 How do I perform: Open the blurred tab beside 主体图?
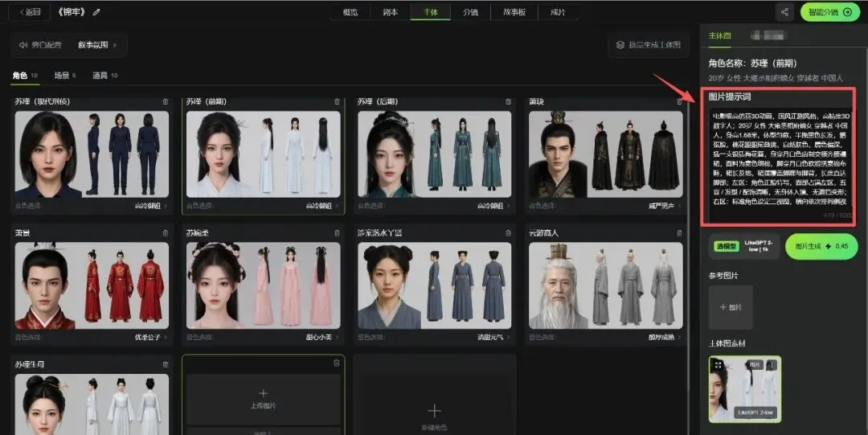click(x=768, y=35)
